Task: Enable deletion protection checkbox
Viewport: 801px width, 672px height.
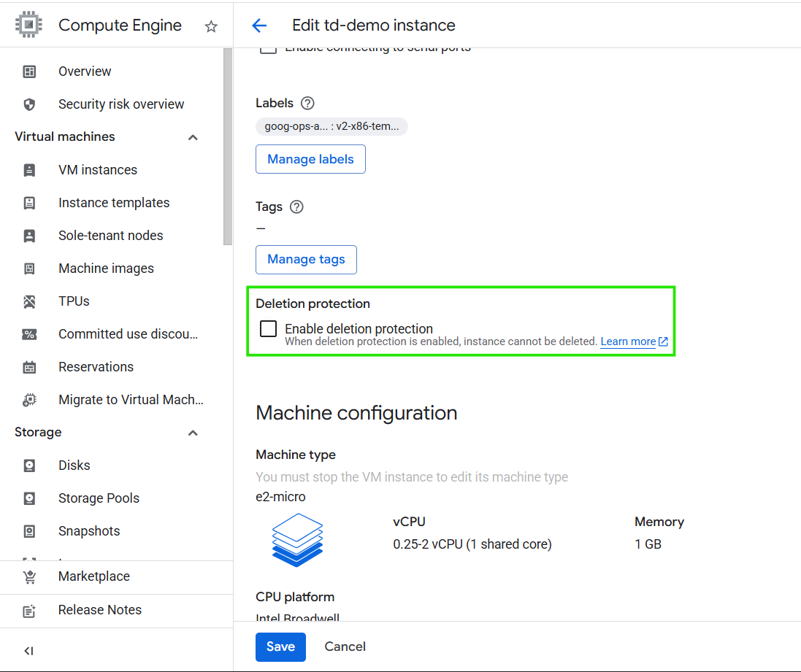Action: coord(269,328)
